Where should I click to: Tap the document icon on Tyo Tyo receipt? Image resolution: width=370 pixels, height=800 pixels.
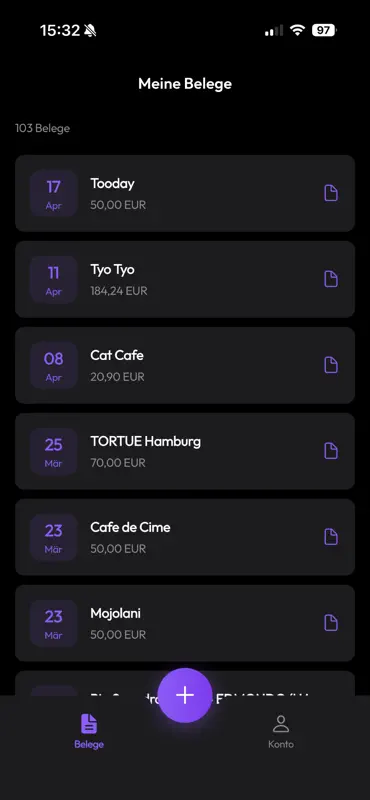(331, 279)
